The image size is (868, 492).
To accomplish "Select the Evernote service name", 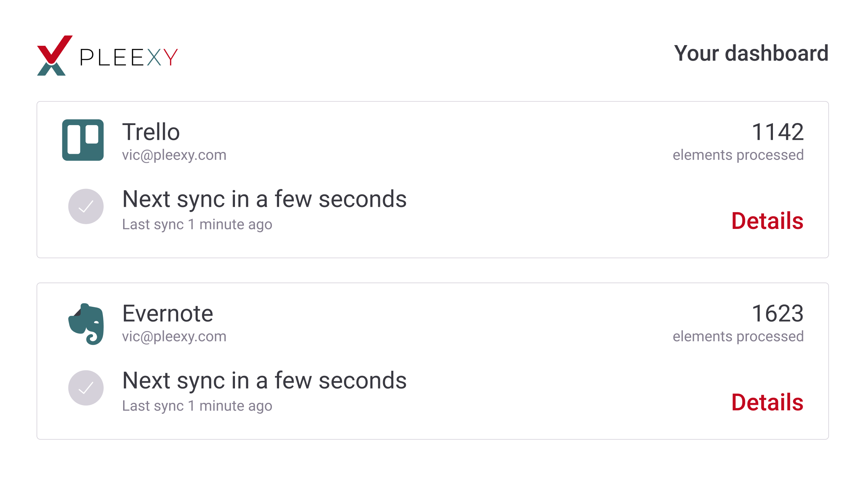I will 168,313.
